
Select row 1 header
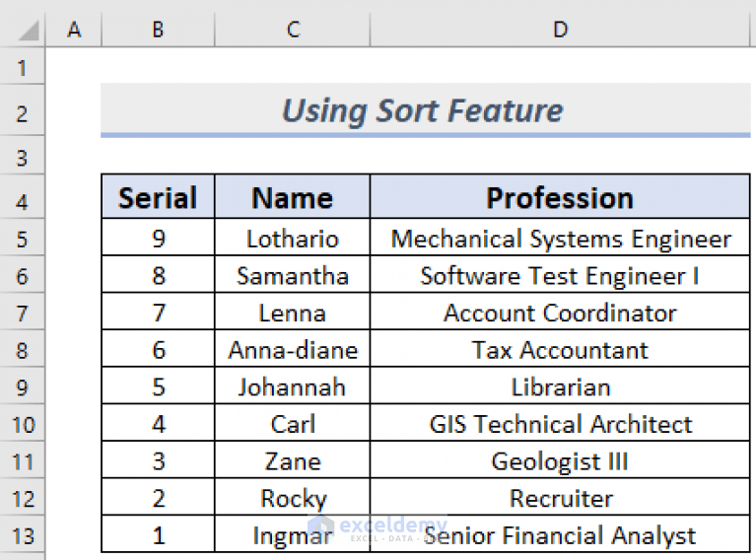point(23,70)
